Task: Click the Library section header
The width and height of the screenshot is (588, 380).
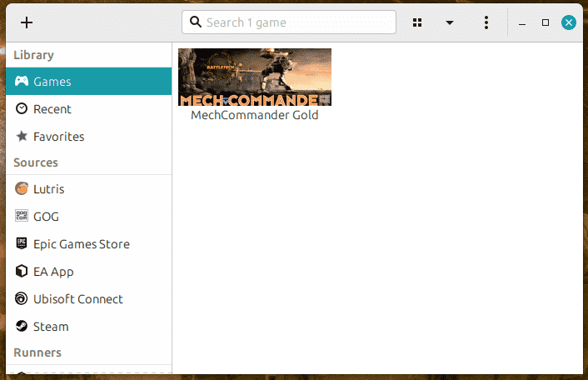Action: (x=34, y=55)
